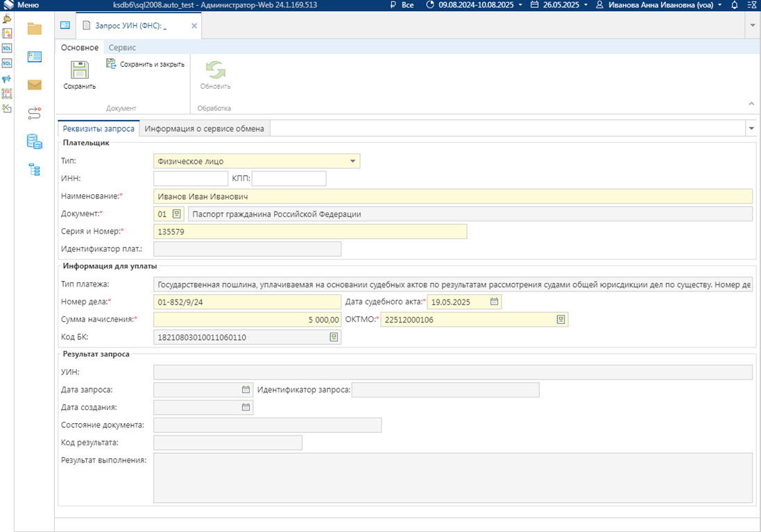Click the Код результата field
The image size is (761, 532).
tap(228, 443)
